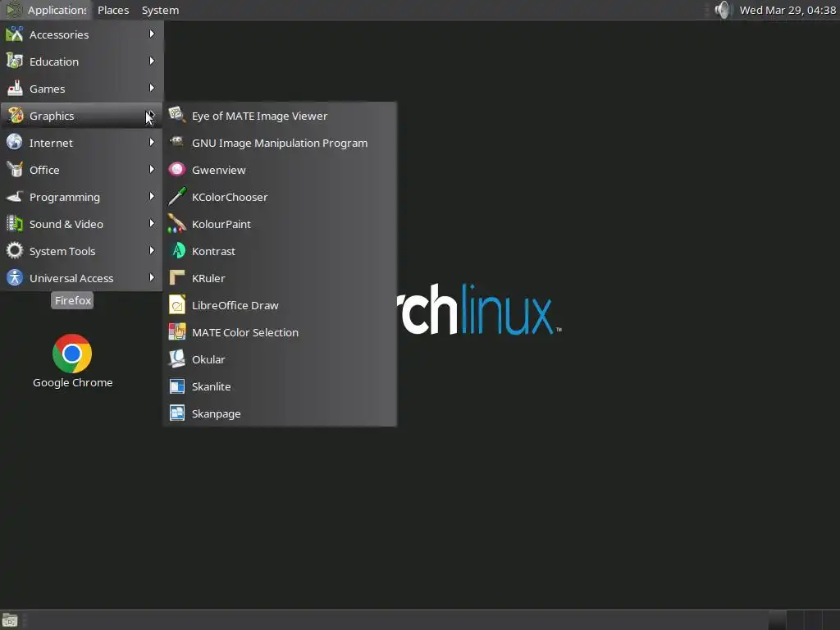Select Graphics menu category label
Image resolution: width=840 pixels, height=630 pixels.
[52, 116]
